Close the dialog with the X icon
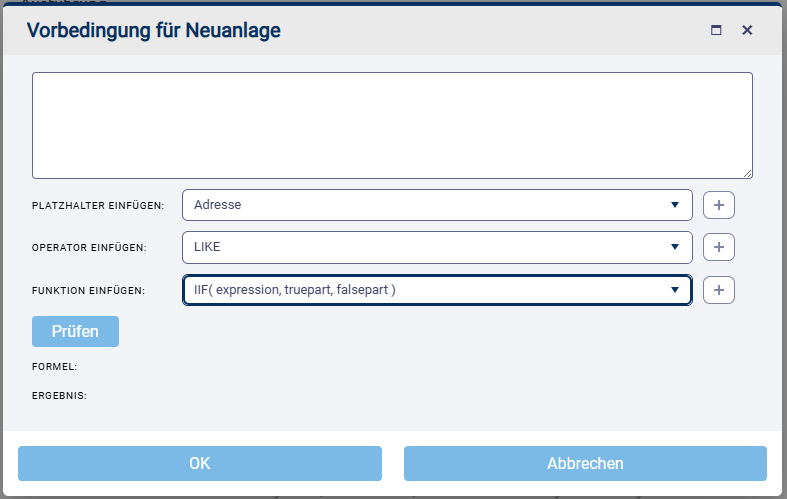The width and height of the screenshot is (787, 499). [747, 31]
